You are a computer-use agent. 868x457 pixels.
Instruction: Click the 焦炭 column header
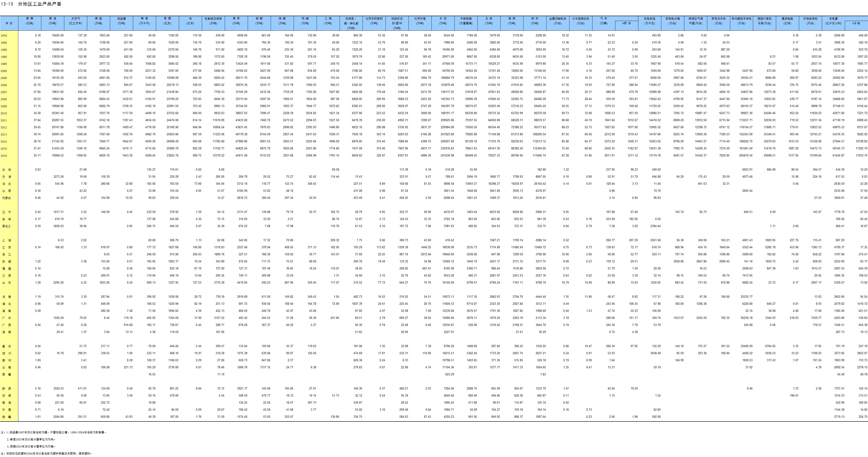[x=236, y=23]
